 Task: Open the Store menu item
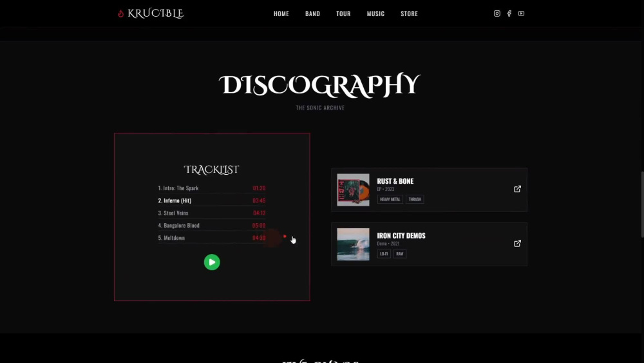410,14
